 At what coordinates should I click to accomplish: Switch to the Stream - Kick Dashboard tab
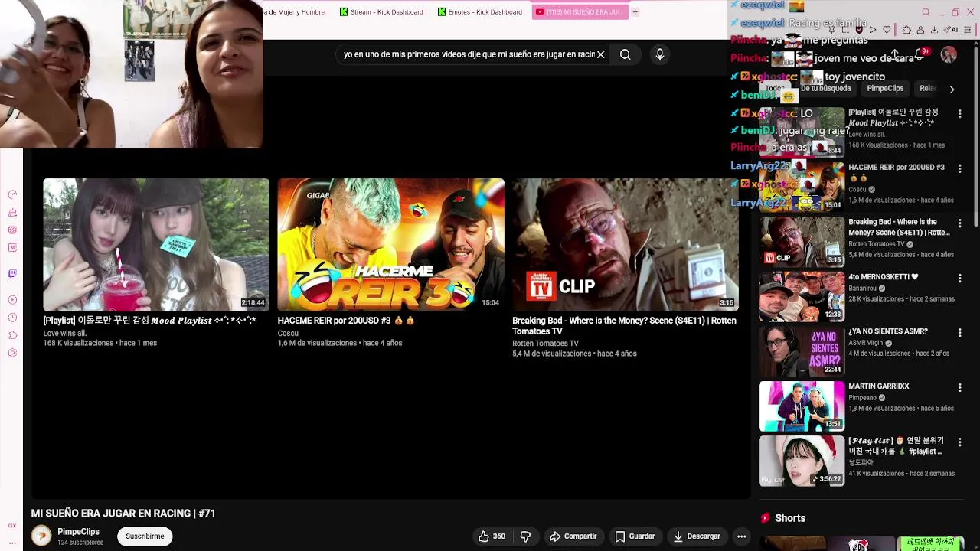pyautogui.click(x=382, y=11)
